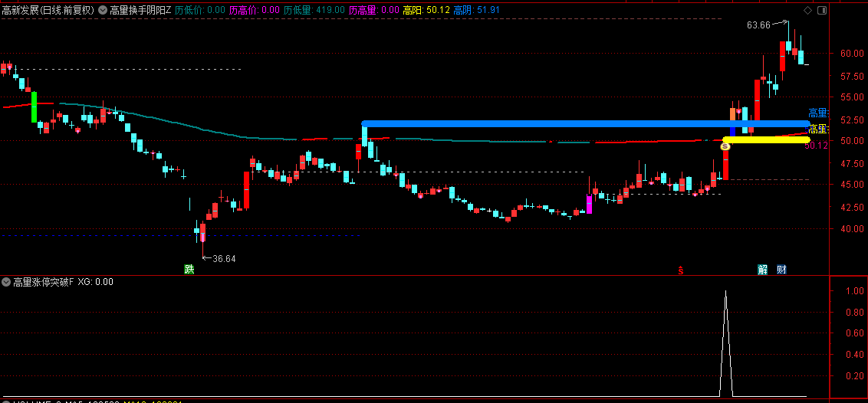The image size is (868, 403).
Task: Click the 57.50 price axis label
Action: pos(851,76)
